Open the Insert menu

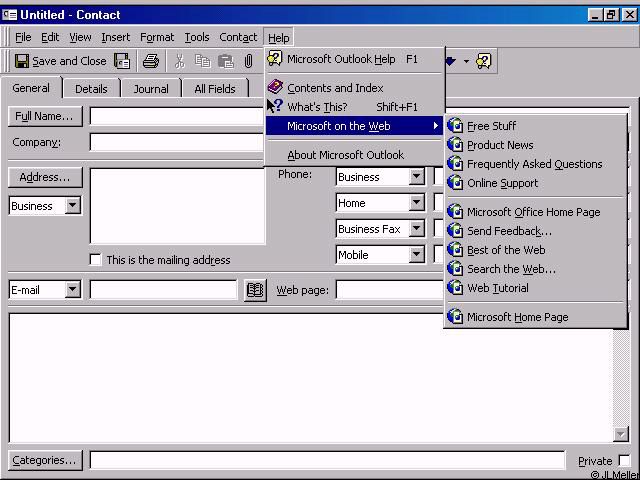pos(116,38)
